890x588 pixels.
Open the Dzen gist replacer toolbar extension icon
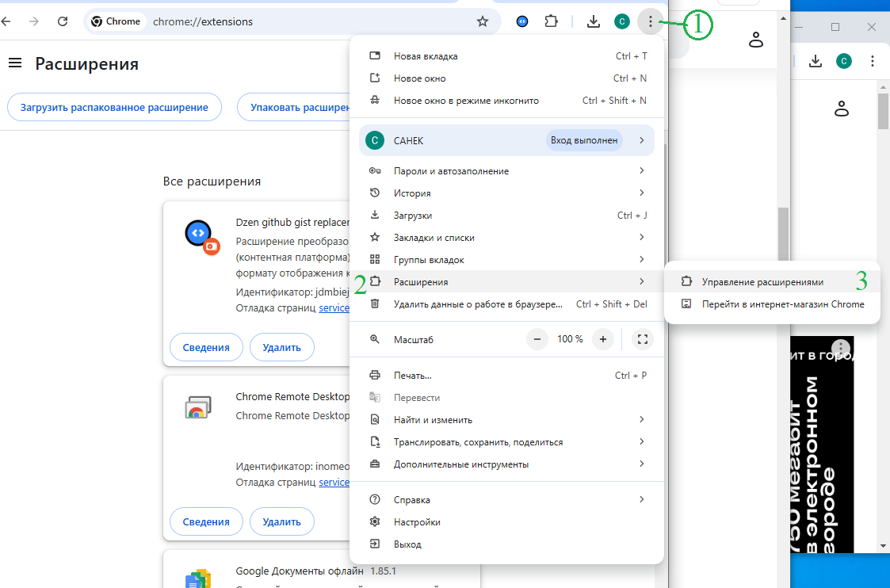tap(522, 21)
